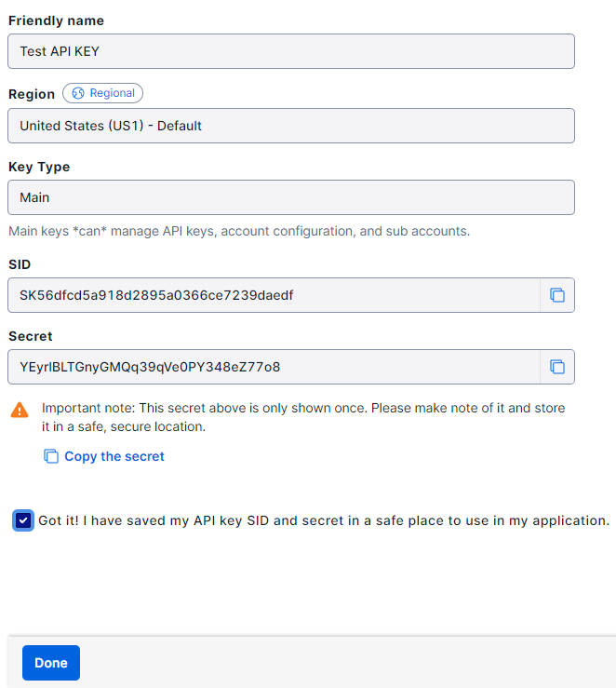The height and width of the screenshot is (688, 616).
Task: Click the 'Main keys *can* manage API keys' hint
Action: tap(239, 231)
